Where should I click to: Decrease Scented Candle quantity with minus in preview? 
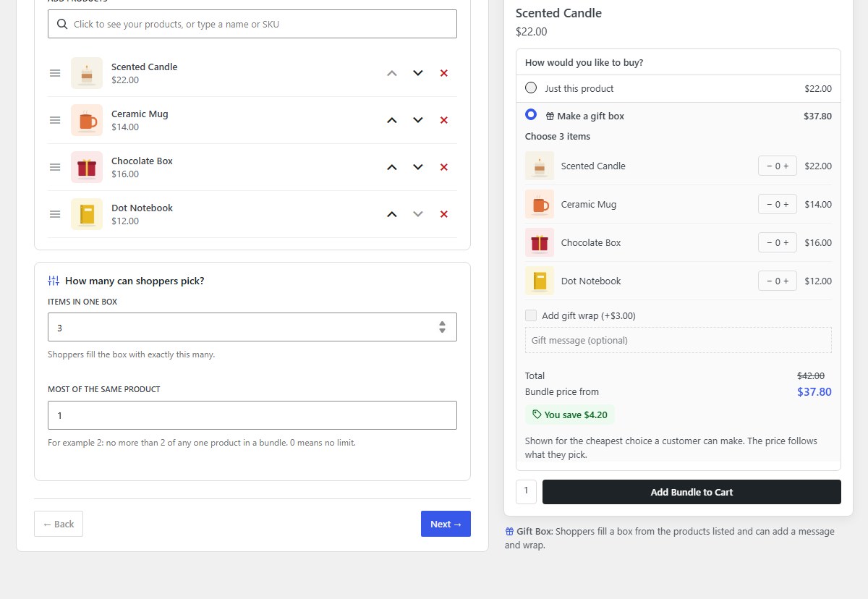point(768,166)
